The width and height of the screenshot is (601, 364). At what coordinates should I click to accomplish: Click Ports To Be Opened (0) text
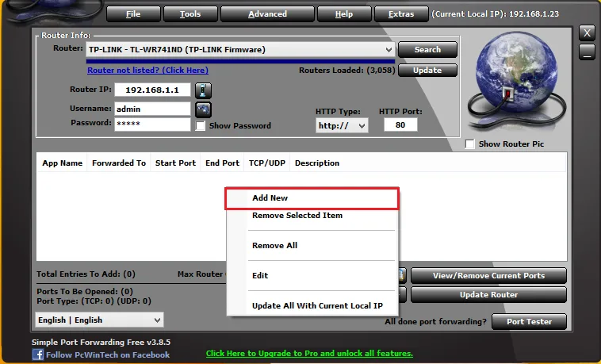click(x=85, y=292)
